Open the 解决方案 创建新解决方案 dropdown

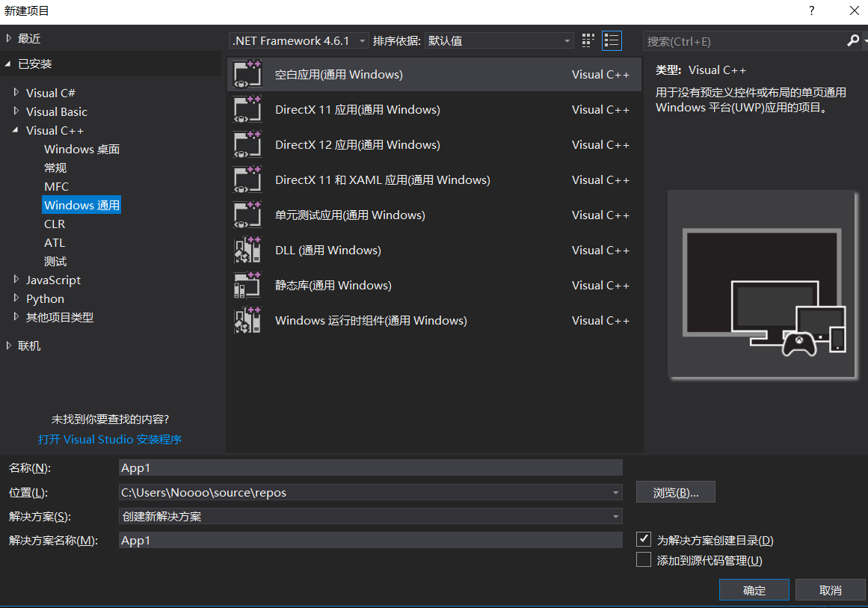370,516
